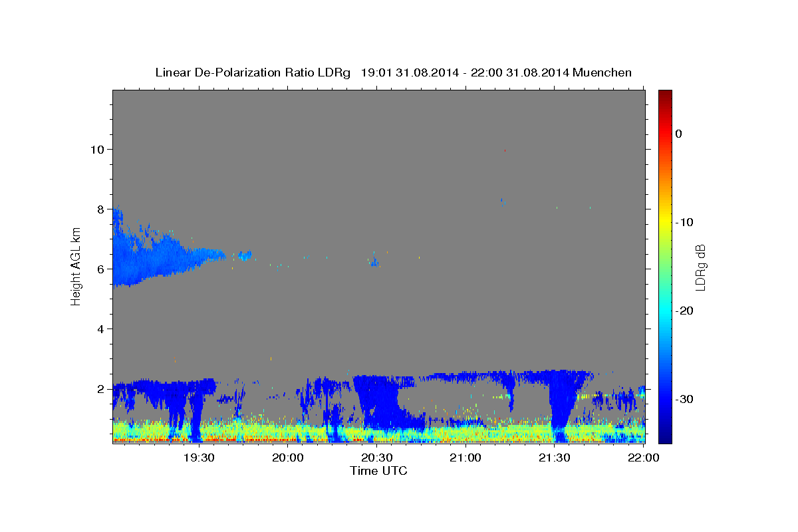Click the 20:30 time tick label
The width and height of the screenshot is (798, 532).
click(x=376, y=458)
